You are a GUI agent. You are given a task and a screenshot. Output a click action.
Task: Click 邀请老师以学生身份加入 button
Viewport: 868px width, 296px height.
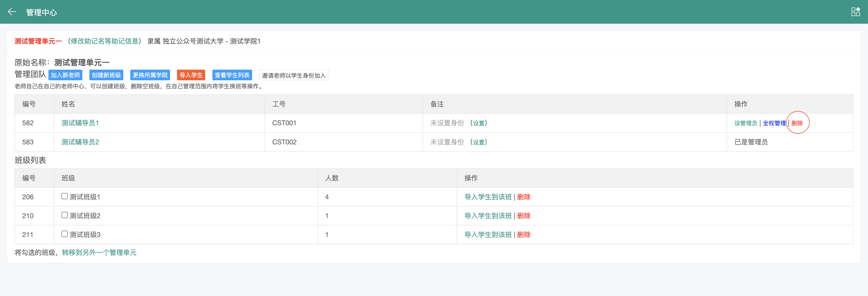(x=294, y=75)
